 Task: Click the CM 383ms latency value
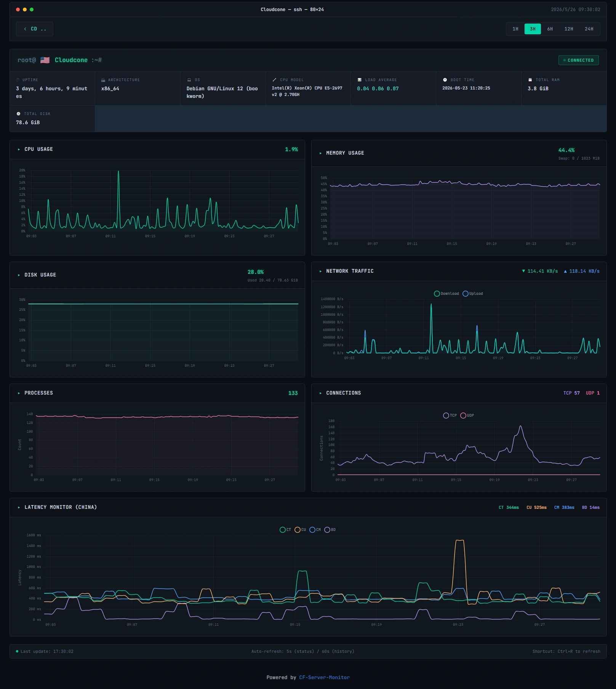tap(564, 507)
